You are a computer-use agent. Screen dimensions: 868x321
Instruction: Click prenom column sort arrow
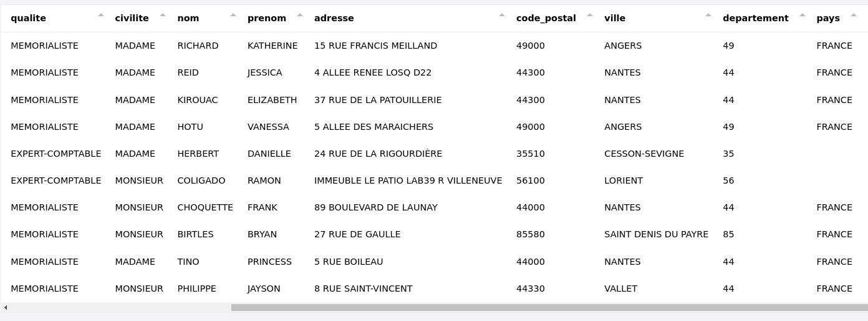tap(300, 15)
